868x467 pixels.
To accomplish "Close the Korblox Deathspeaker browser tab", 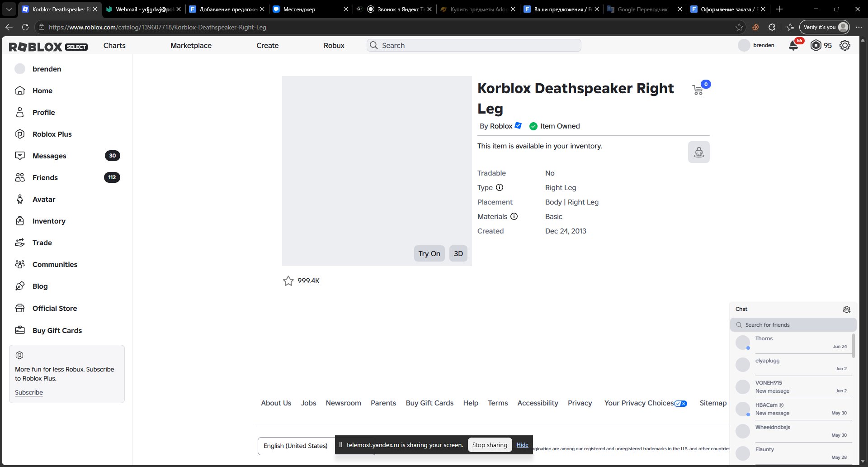I will click(94, 9).
